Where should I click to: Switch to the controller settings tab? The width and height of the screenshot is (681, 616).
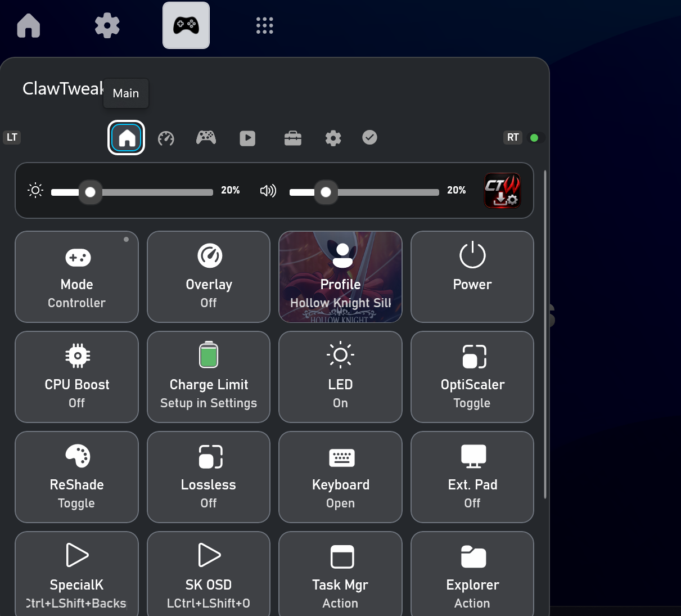click(x=206, y=137)
